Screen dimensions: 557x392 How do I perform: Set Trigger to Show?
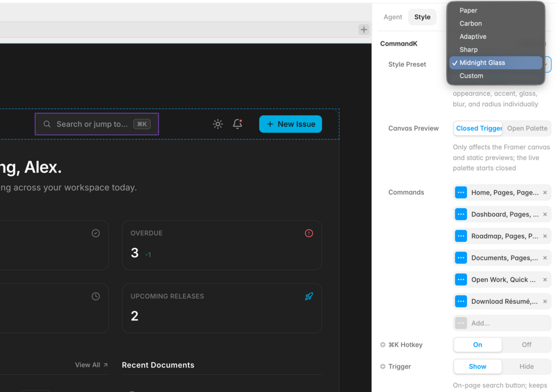point(478,366)
